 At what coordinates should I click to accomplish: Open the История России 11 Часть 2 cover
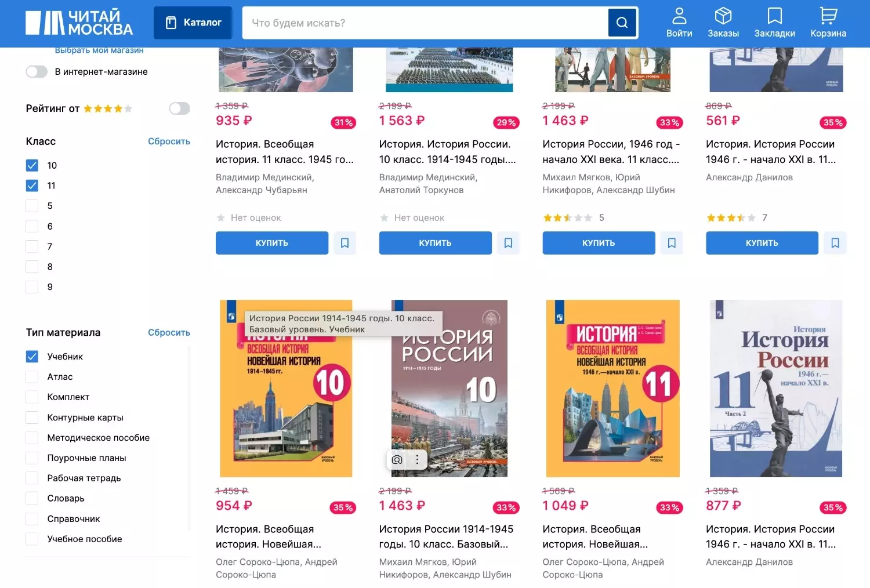[x=776, y=389]
